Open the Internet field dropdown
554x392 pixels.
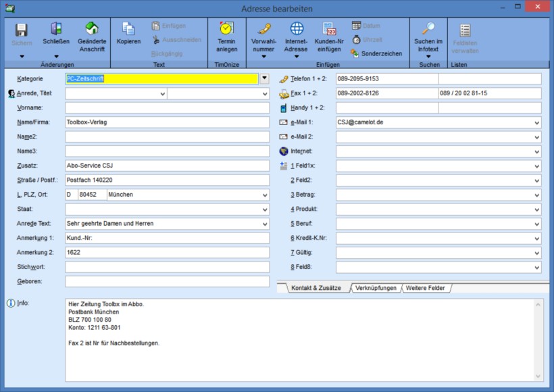point(537,151)
